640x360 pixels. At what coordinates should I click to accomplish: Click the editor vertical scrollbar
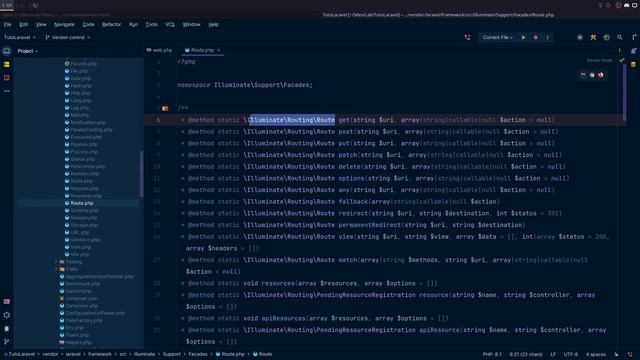click(x=624, y=92)
